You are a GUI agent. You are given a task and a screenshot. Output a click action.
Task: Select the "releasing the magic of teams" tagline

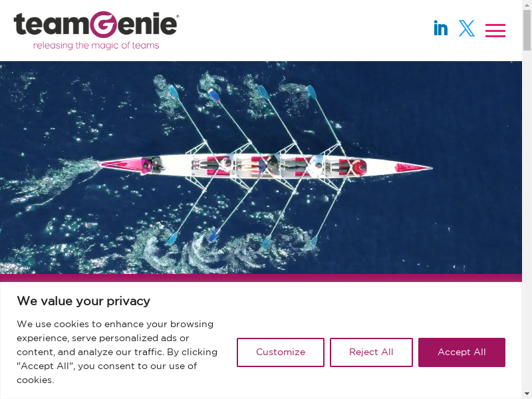click(x=96, y=45)
